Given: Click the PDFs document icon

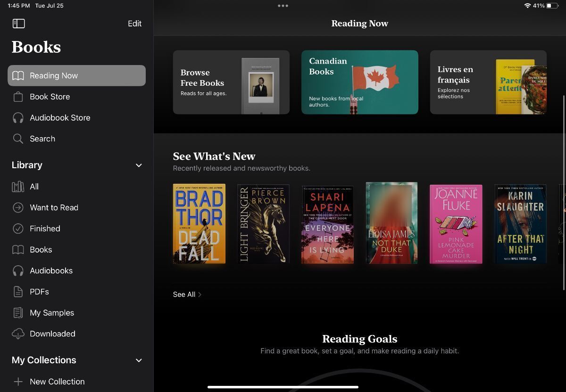Looking at the screenshot, I should (x=18, y=291).
